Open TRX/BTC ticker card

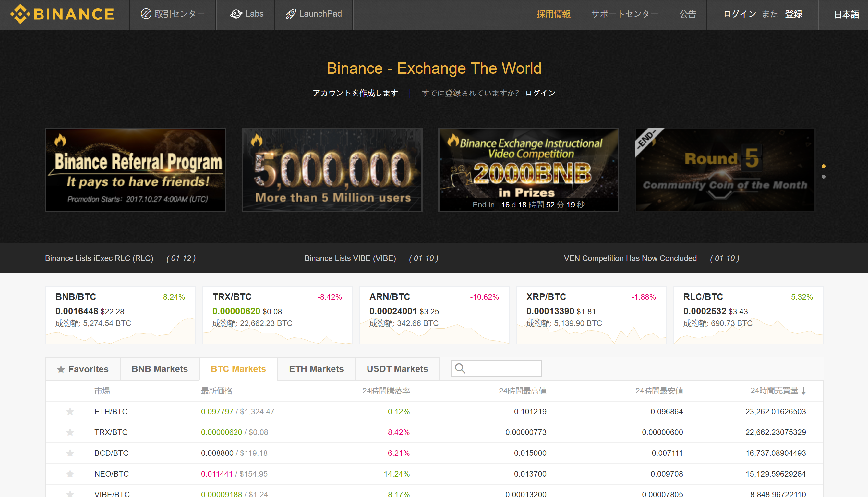(x=277, y=315)
